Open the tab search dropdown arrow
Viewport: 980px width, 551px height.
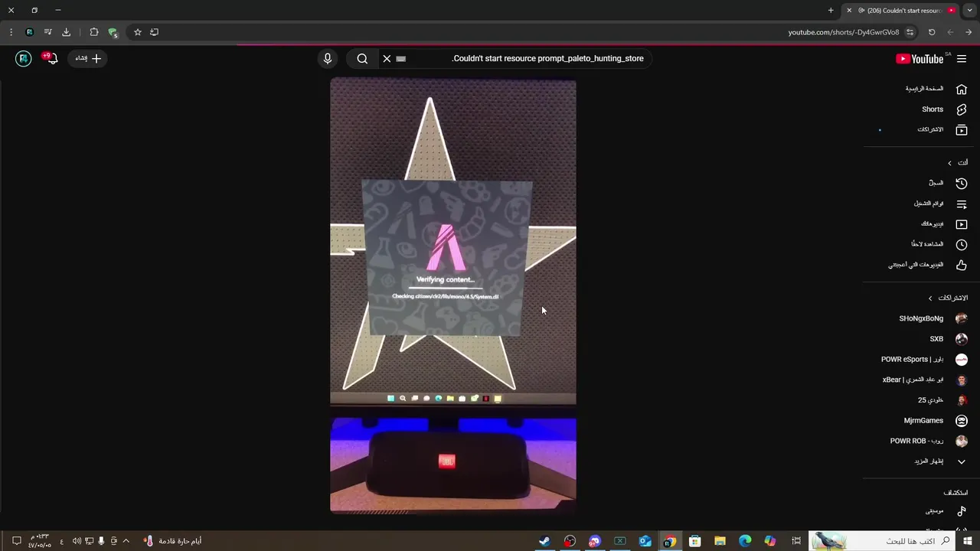click(x=969, y=11)
